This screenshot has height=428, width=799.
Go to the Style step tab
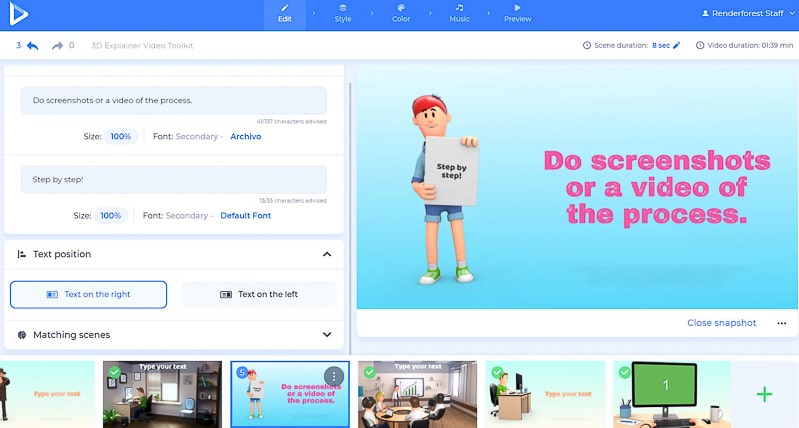click(x=343, y=15)
